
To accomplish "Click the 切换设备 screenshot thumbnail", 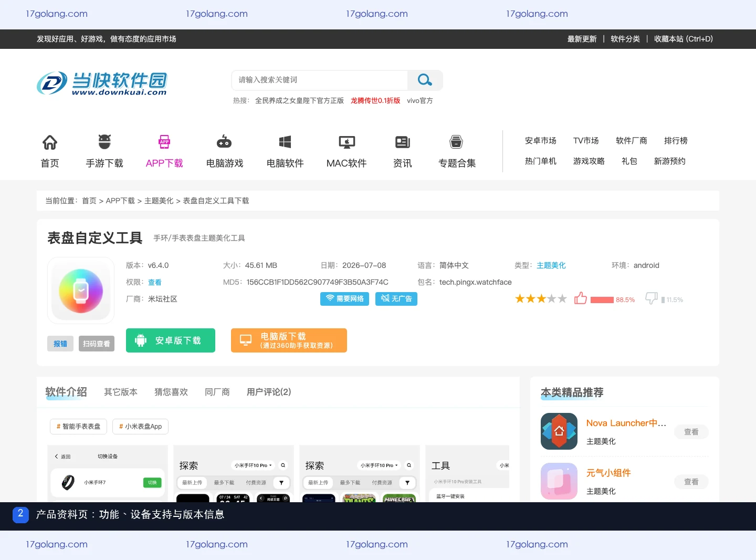I will (108, 474).
